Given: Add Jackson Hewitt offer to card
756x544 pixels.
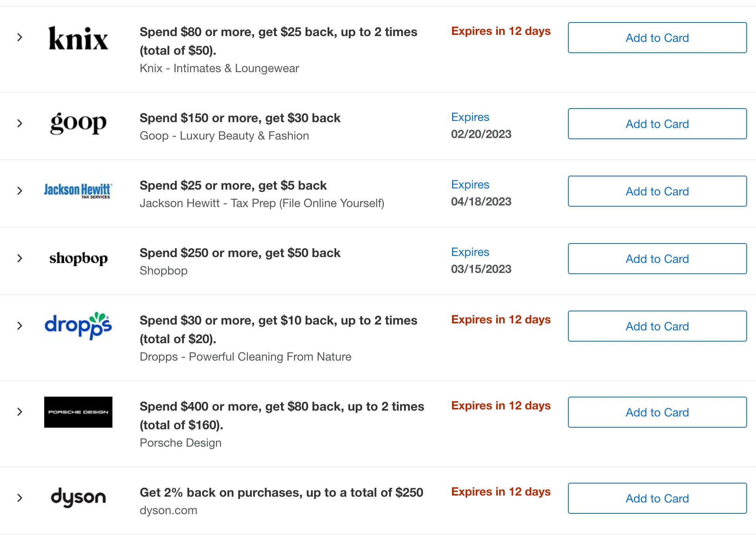Looking at the screenshot, I should point(657,191).
